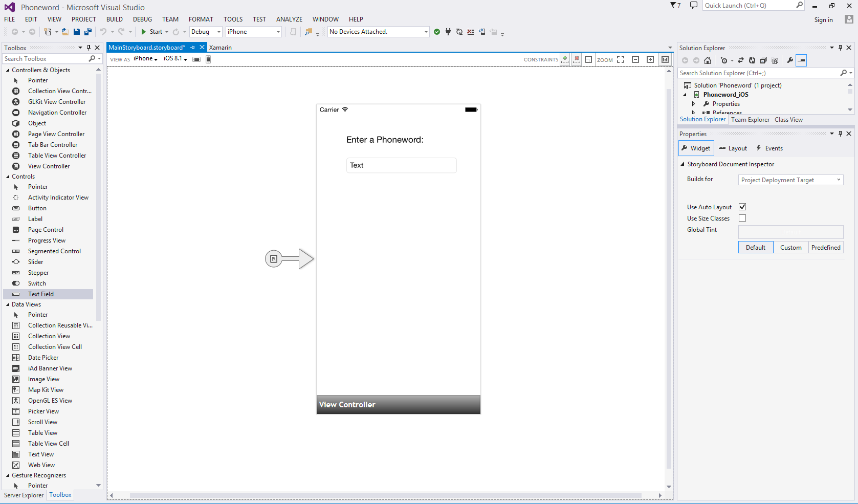Switch to the Layout tab in Properties
Viewport: 858px width, 504px height.
click(733, 148)
